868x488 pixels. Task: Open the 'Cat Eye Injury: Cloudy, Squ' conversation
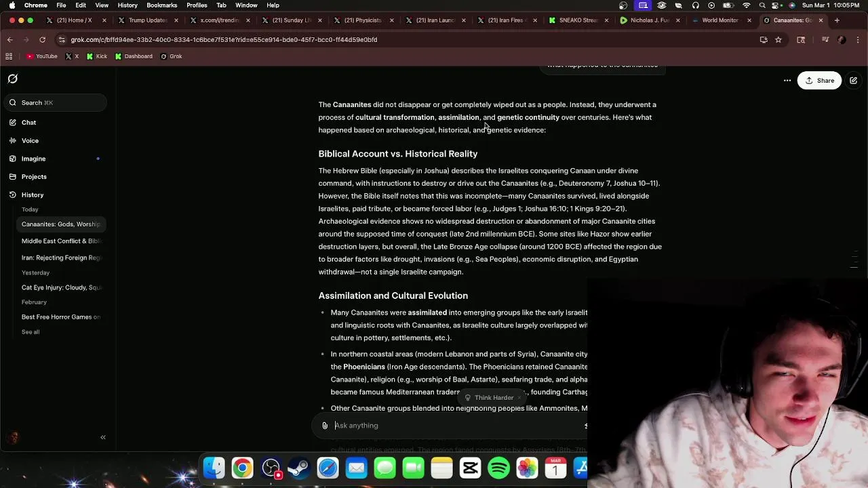tap(61, 287)
